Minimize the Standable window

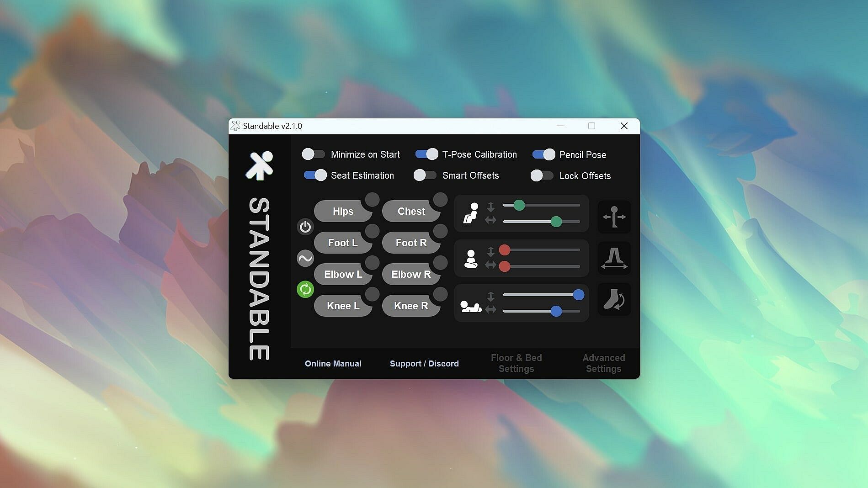click(x=560, y=126)
